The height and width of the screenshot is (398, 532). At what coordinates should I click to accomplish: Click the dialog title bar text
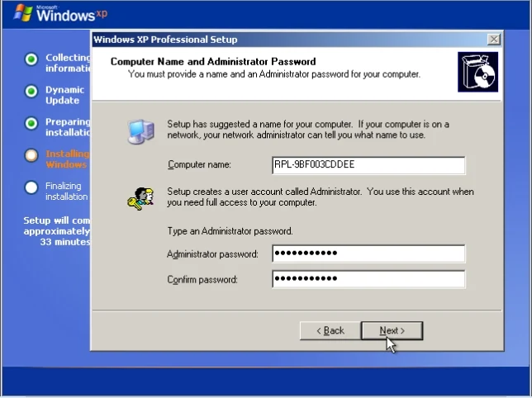(x=165, y=40)
